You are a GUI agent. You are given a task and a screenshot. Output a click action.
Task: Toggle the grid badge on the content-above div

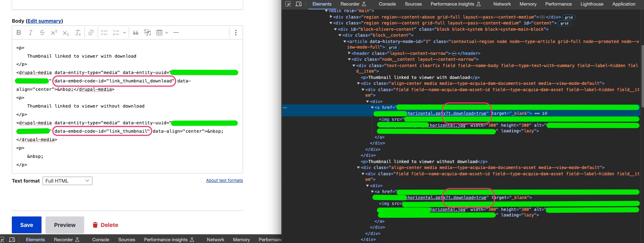(x=569, y=17)
